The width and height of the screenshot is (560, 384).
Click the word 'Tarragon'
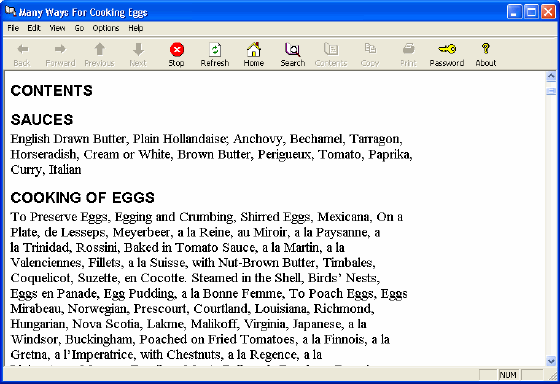click(374, 139)
